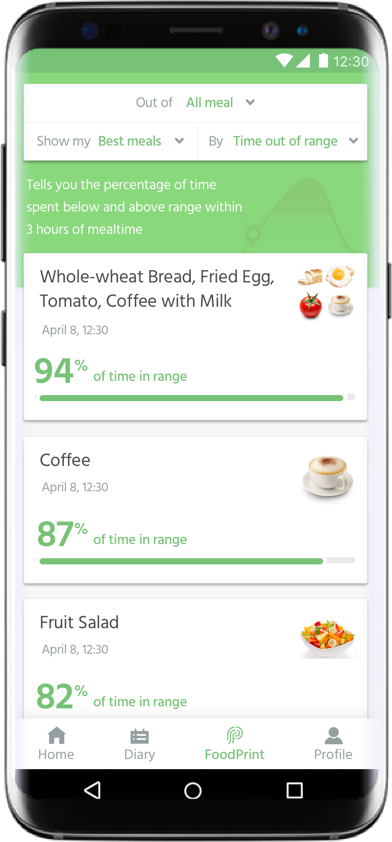Tap the 87% time in range progress bar
Screen dimensions: 392x842
coord(197,561)
